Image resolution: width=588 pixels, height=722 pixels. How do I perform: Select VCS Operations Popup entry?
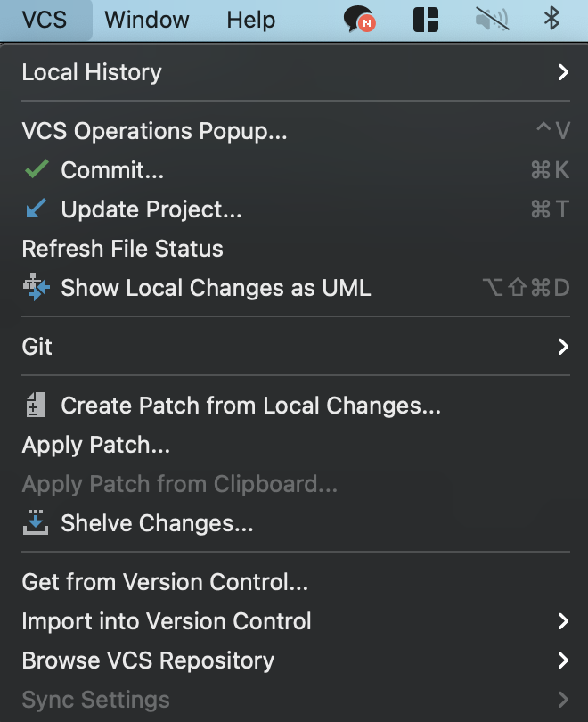[x=155, y=131]
